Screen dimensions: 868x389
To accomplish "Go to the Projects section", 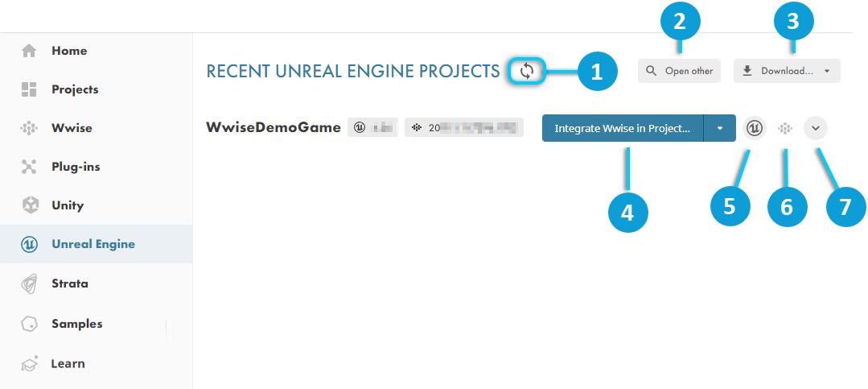I will point(74,89).
